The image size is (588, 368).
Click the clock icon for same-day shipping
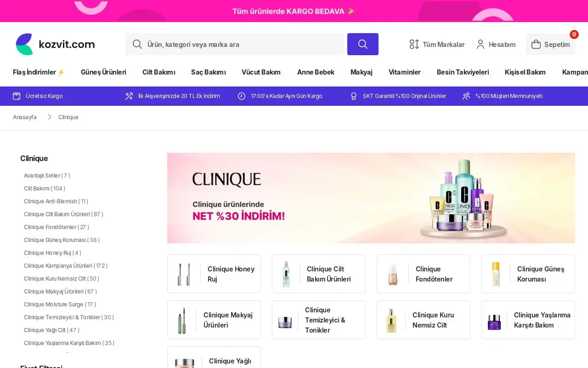tap(242, 96)
